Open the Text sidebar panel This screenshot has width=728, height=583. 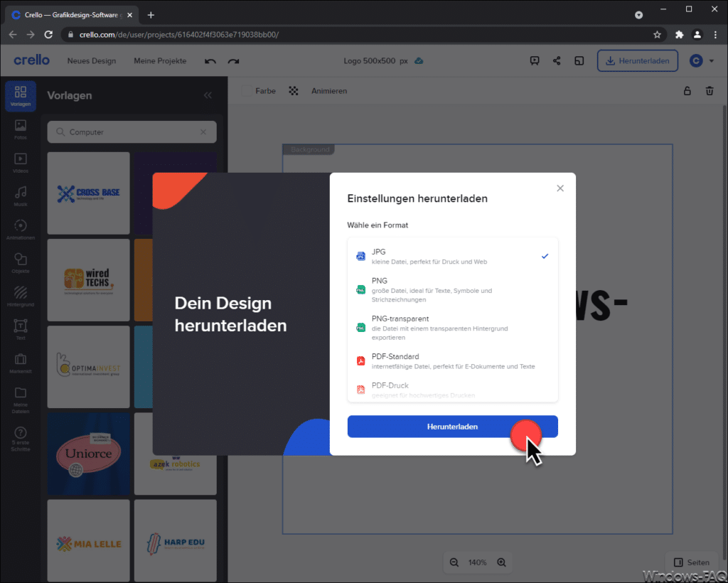[21, 330]
